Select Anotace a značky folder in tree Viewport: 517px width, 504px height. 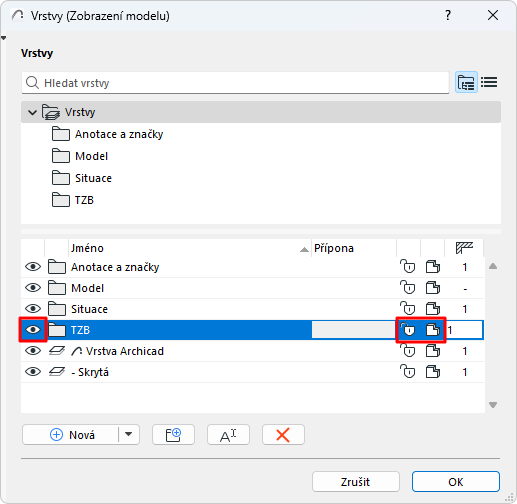pyautogui.click(x=119, y=134)
